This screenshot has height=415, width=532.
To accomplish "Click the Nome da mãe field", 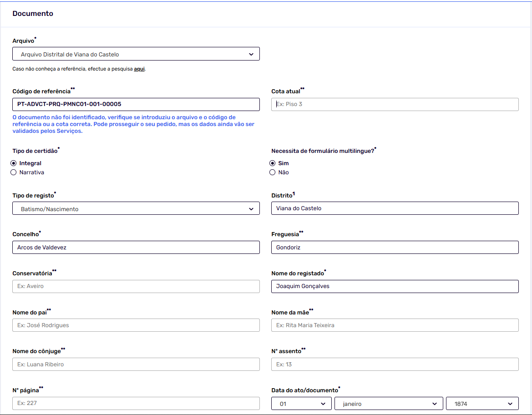I will [395, 325].
